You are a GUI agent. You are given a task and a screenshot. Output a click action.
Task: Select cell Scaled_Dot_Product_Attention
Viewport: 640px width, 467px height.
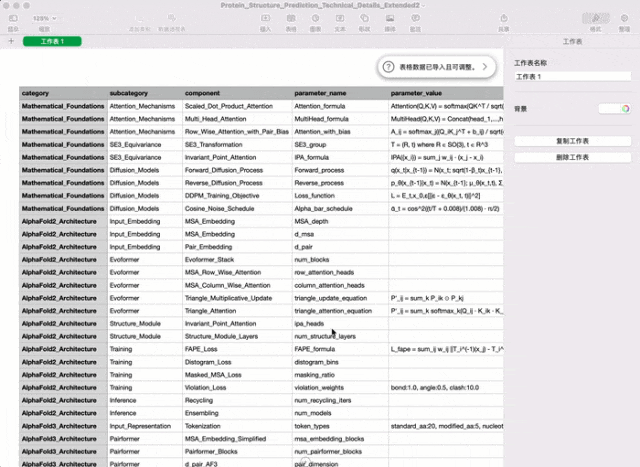coord(237,106)
